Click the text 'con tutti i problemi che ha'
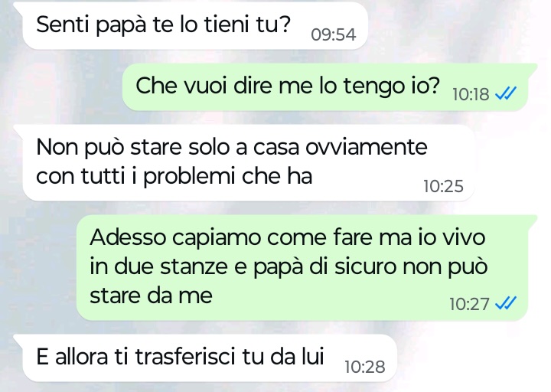The image size is (551, 392). coord(174,176)
